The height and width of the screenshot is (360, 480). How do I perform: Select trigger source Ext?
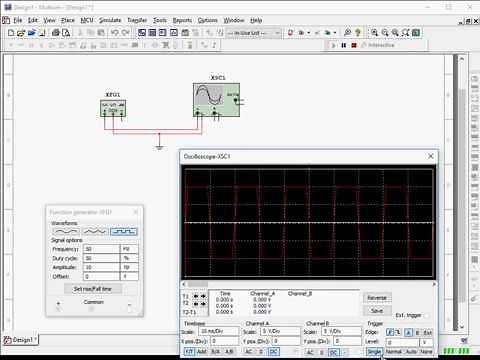tap(428, 332)
